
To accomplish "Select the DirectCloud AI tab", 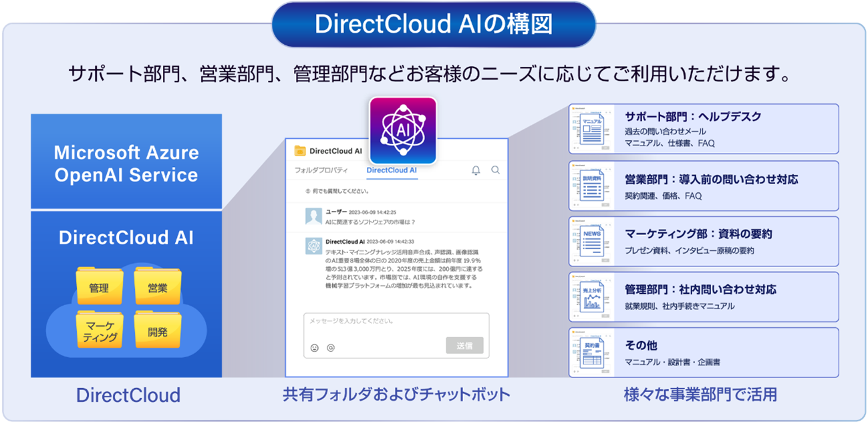I will click(392, 170).
